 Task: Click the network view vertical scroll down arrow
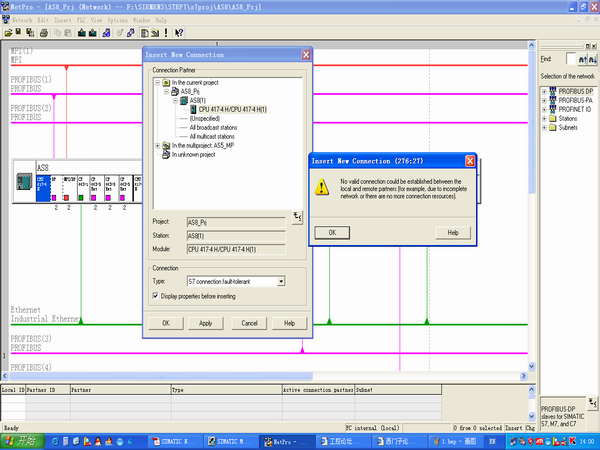coord(532,367)
